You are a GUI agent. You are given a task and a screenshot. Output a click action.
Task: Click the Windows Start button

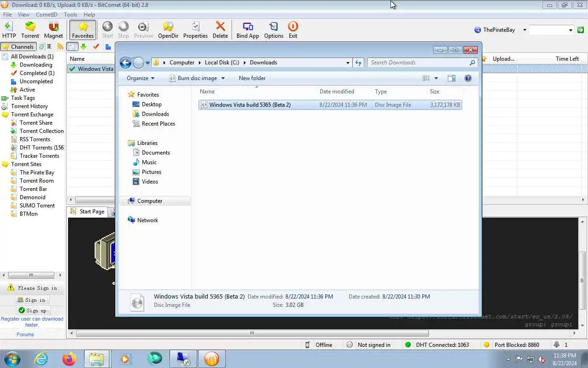tap(12, 358)
